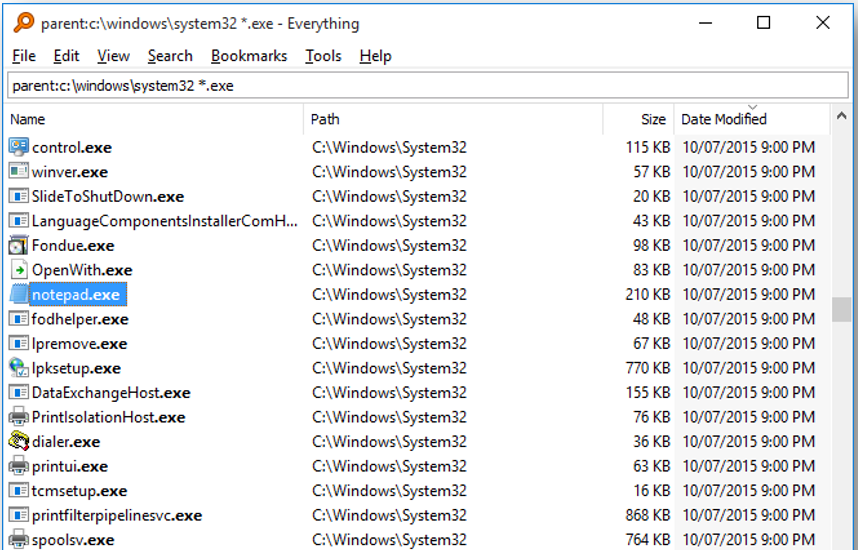Screen dimensions: 858x550
Task: Click the PrintIsolationHost.exe printer icon
Action: click(x=19, y=417)
